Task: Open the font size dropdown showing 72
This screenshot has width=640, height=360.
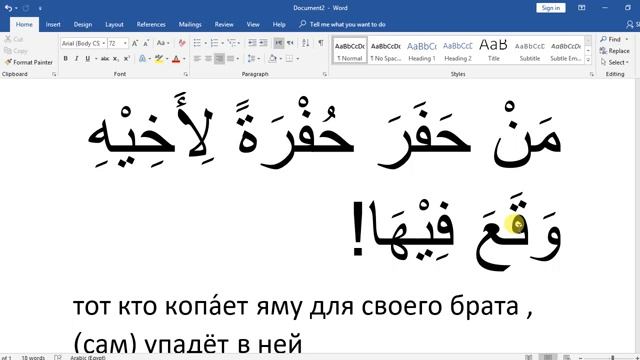Action: (x=125, y=43)
